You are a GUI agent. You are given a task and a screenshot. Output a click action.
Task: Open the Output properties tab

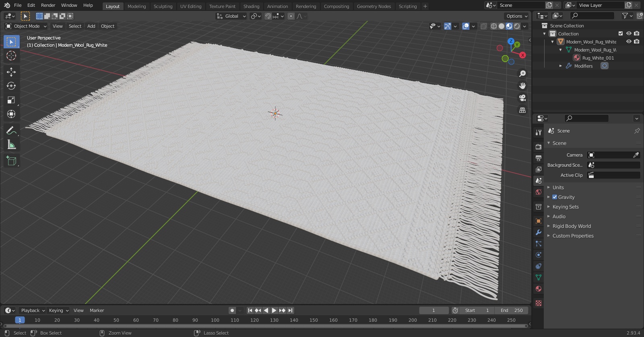538,158
